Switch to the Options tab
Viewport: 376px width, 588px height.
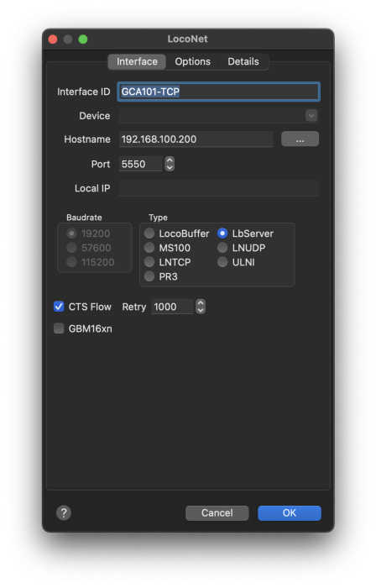[192, 61]
